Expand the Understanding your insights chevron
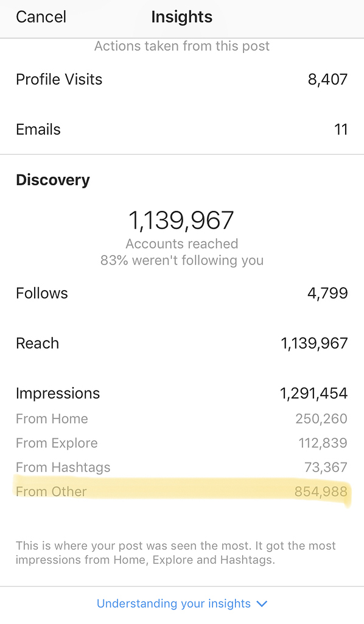Screen dimensions: 364x624 point(262,603)
